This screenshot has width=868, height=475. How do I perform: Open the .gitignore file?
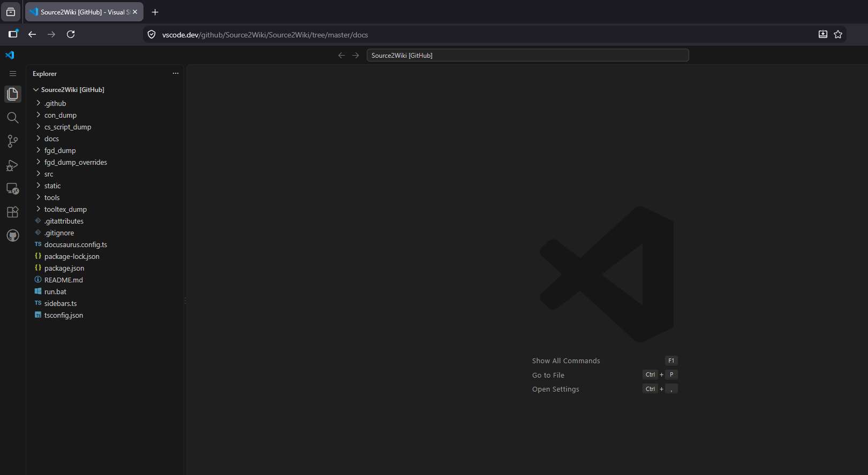pyautogui.click(x=105, y=233)
